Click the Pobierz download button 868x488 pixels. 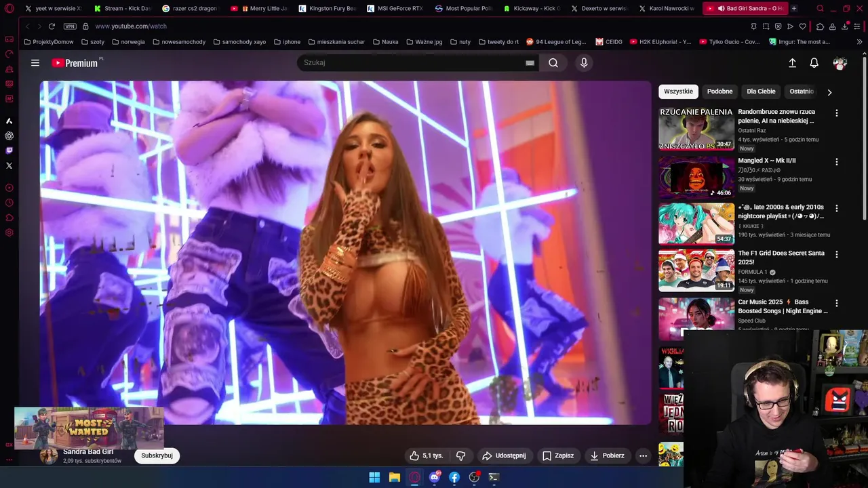pyautogui.click(x=607, y=455)
